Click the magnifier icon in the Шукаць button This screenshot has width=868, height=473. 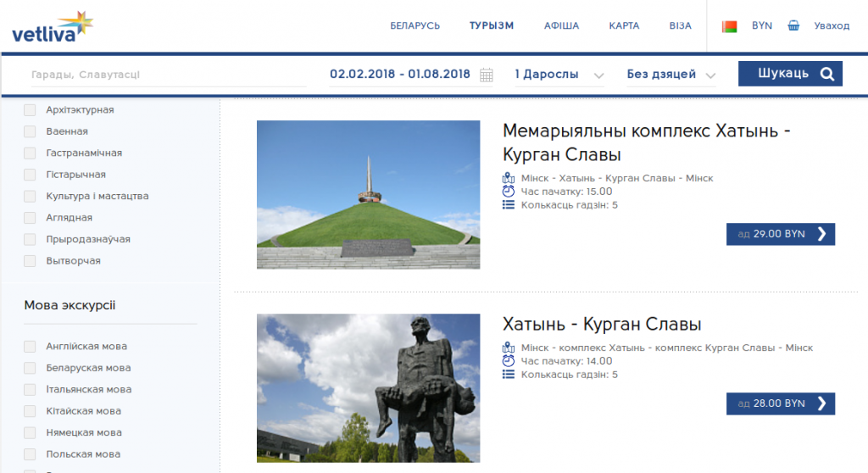click(x=827, y=74)
